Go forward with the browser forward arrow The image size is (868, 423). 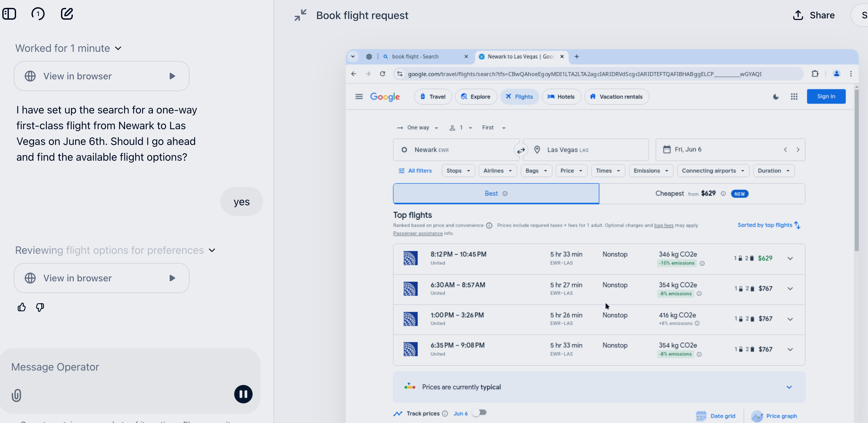click(368, 74)
